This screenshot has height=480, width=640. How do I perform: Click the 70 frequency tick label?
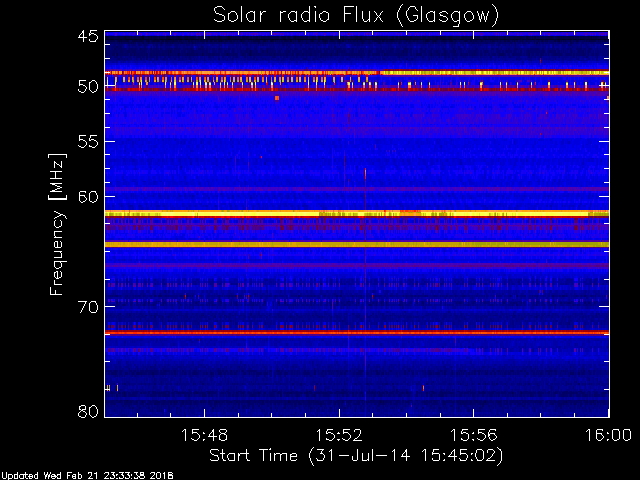[x=88, y=307]
